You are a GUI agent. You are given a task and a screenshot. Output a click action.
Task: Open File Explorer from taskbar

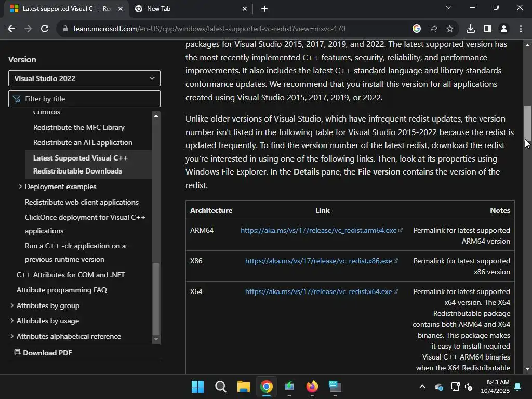[x=243, y=387]
